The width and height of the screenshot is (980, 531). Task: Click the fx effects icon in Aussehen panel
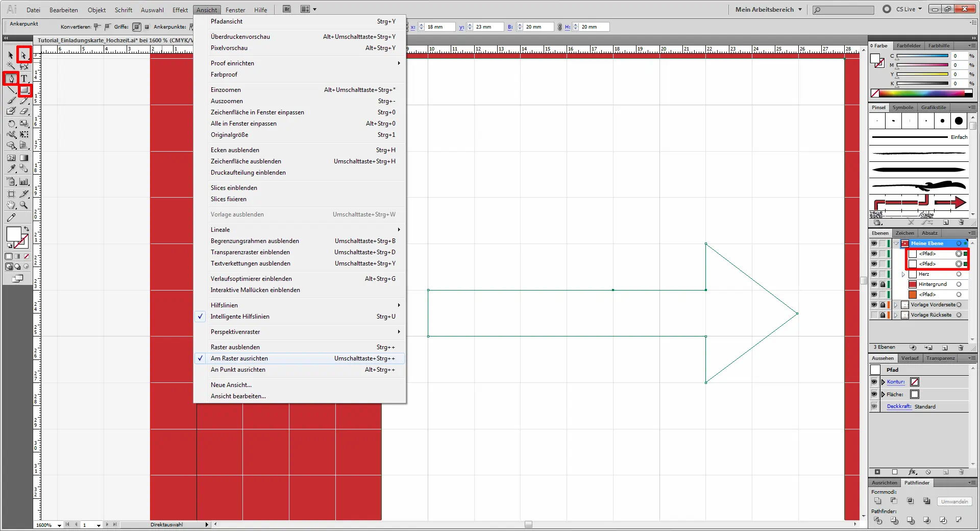[x=912, y=472]
